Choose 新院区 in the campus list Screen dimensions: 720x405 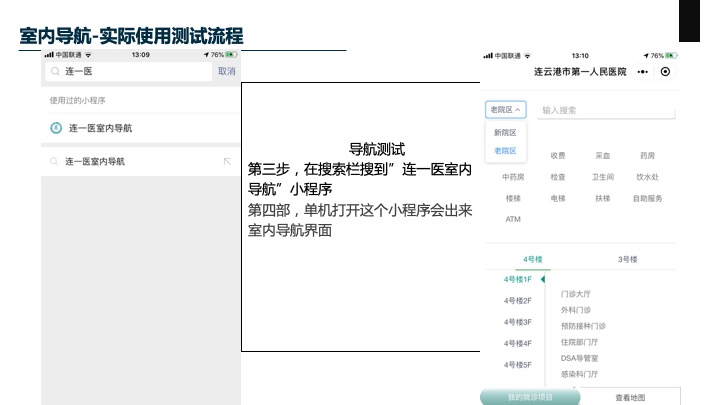point(505,132)
